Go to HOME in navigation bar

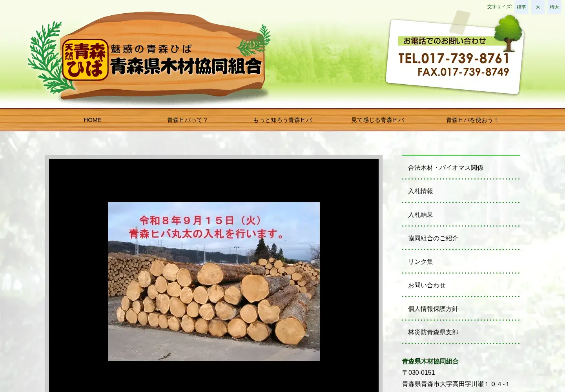tap(93, 120)
